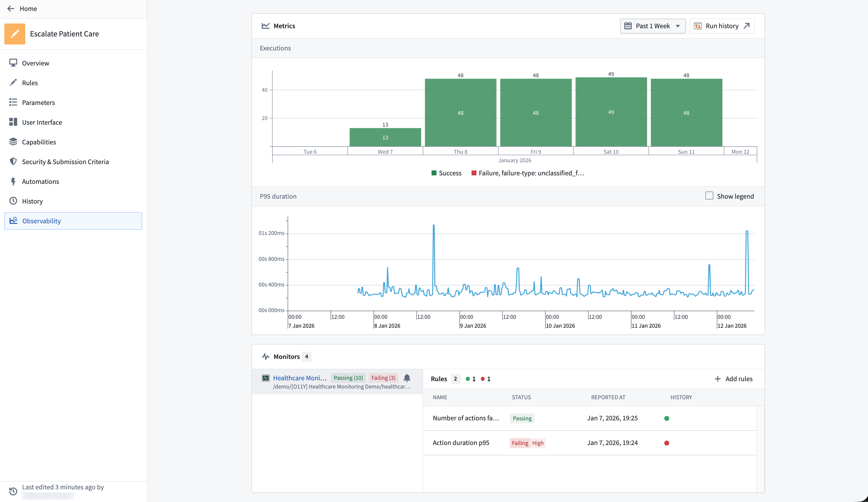Screen dimensions: 868x502
Task: Go to the History section
Action: pyautogui.click(x=32, y=201)
